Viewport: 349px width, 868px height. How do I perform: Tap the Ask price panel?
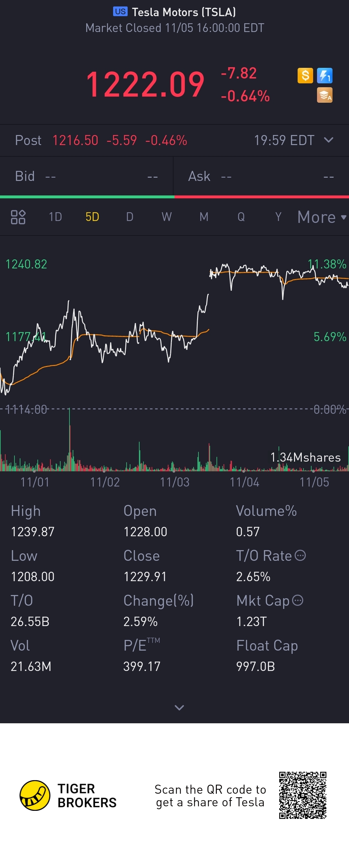pyautogui.click(x=261, y=177)
